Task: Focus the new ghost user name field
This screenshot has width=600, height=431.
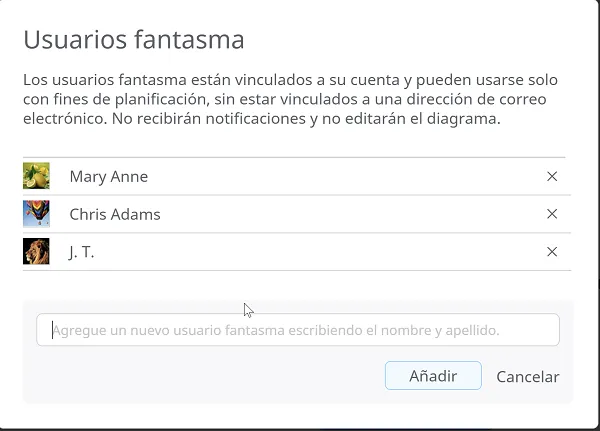Action: click(298, 330)
